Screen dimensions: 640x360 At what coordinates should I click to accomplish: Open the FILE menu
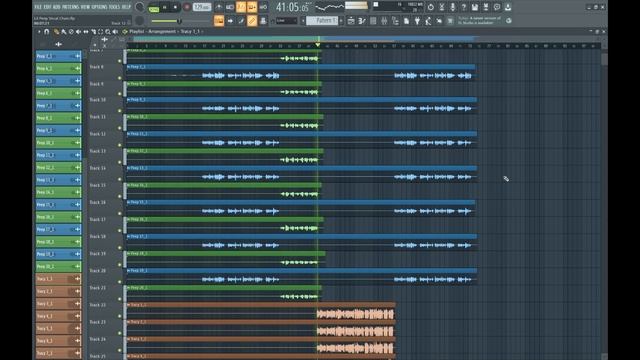(38, 7)
